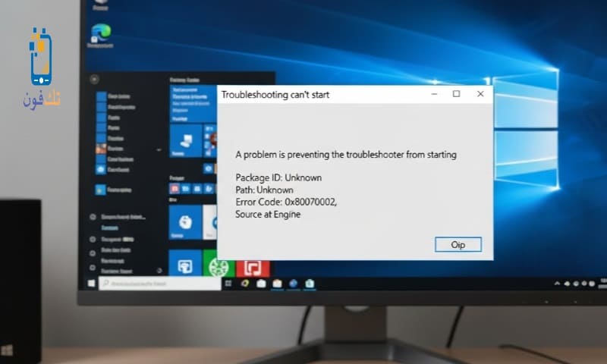
Task: Open the yellow-ringed icon in taskbar
Action: [245, 284]
